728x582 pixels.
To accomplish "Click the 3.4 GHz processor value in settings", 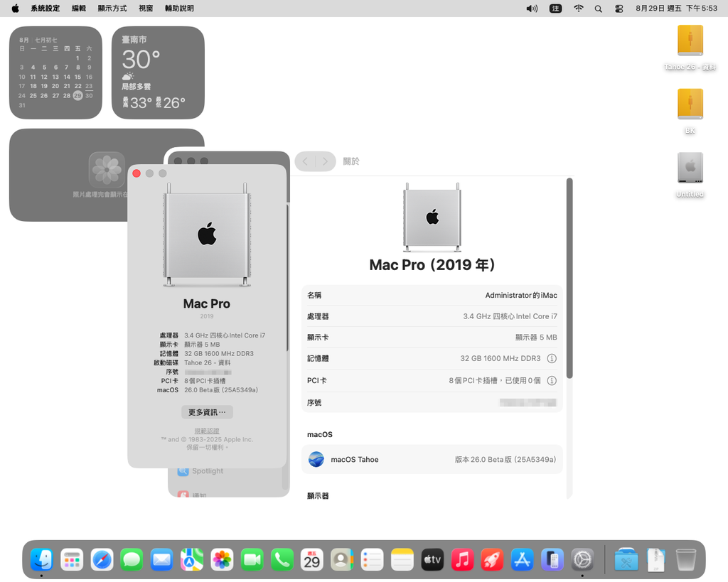I will click(x=510, y=316).
